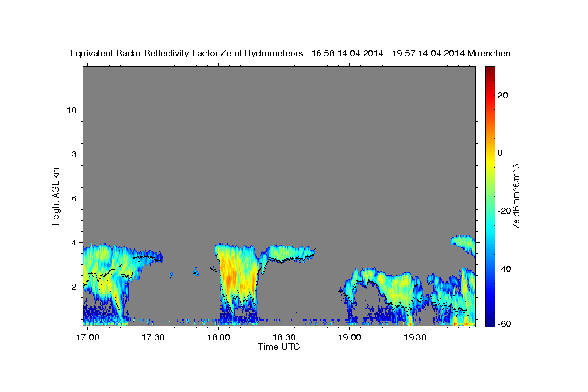Click the "Muenchen" location in the title
The image size is (588, 392).
click(x=489, y=53)
